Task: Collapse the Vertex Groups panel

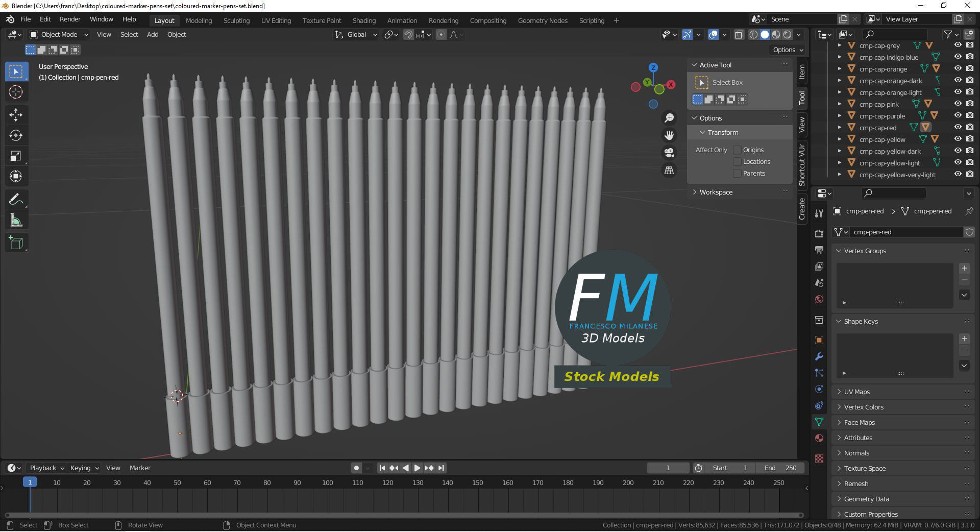Action: (x=839, y=251)
